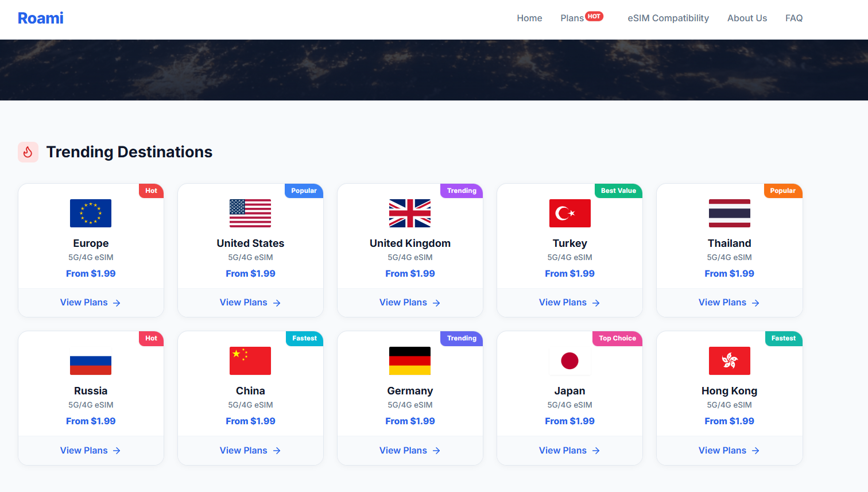This screenshot has width=868, height=492.
Task: Select the Turkey destination title
Action: click(569, 243)
